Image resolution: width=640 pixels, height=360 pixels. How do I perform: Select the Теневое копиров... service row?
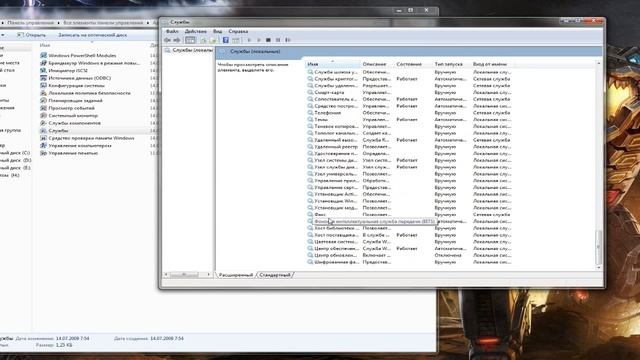point(409,127)
